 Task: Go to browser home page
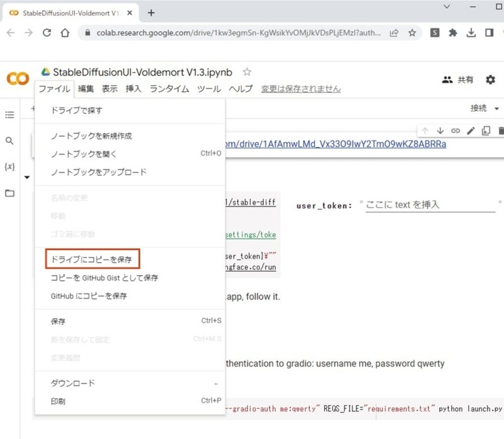tap(65, 33)
